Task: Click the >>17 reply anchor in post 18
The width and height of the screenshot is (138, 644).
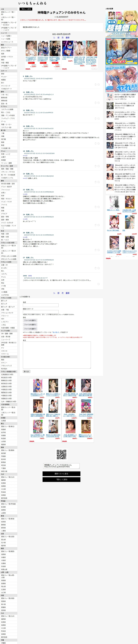Action: coord(25,156)
